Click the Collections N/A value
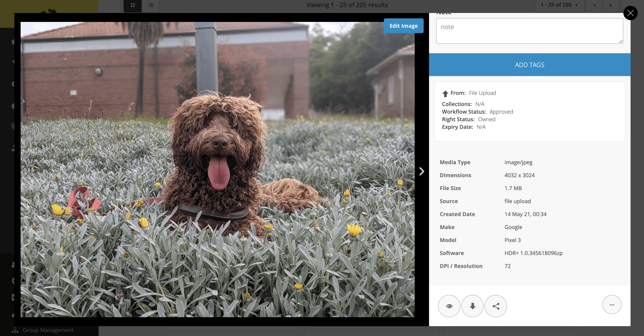 tap(480, 104)
